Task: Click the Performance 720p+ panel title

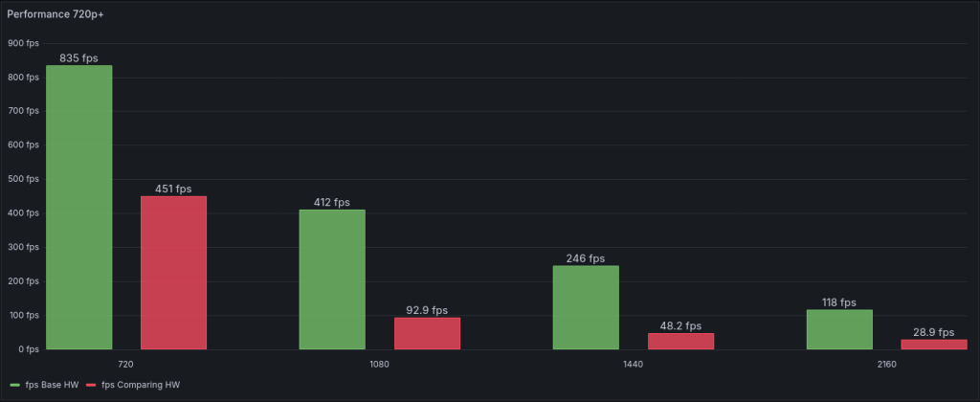Action: (x=56, y=15)
